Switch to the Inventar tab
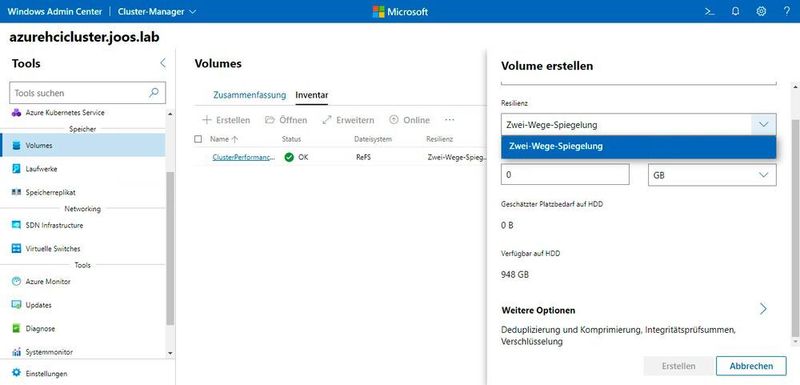The height and width of the screenshot is (385, 800). coord(311,95)
